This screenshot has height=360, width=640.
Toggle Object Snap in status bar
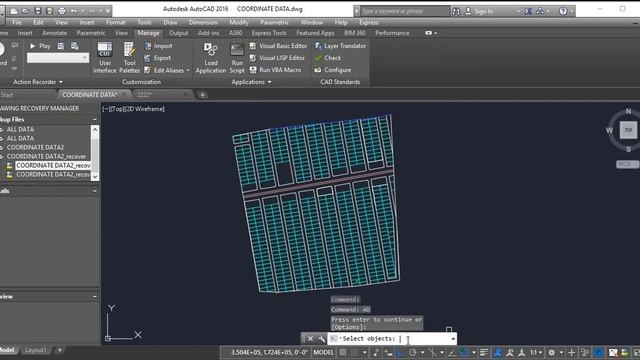tap(464, 352)
